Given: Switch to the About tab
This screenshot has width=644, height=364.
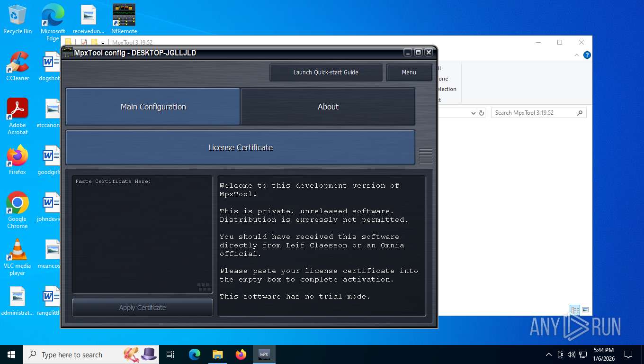Looking at the screenshot, I should point(328,107).
